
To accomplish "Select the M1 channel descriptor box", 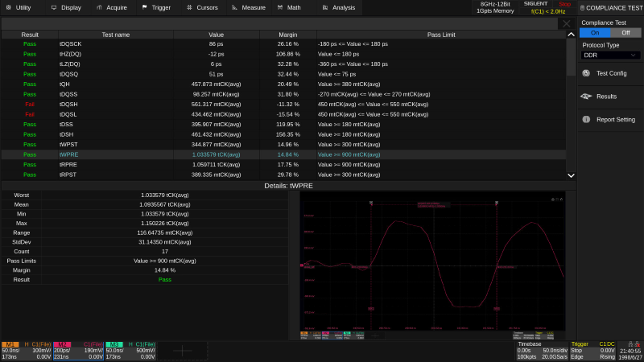I will click(x=27, y=350).
